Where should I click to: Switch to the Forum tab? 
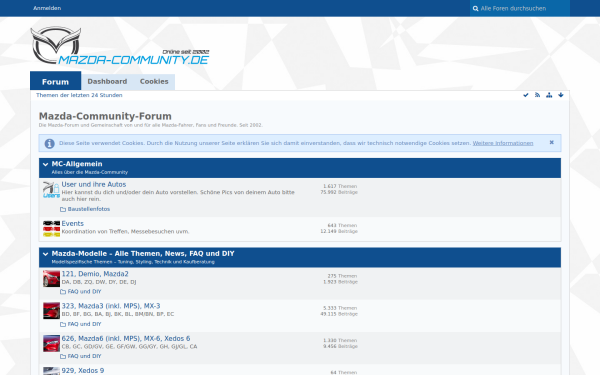pos(55,82)
